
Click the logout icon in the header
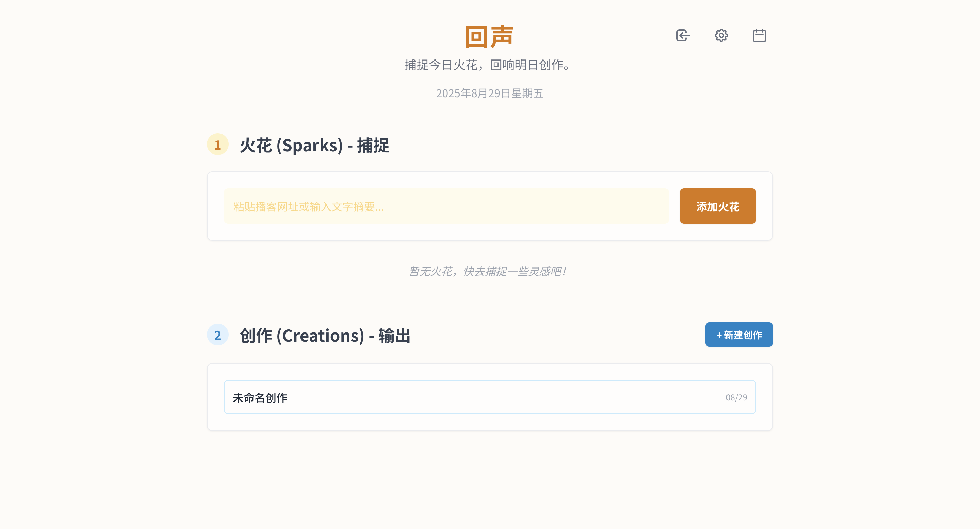tap(683, 35)
